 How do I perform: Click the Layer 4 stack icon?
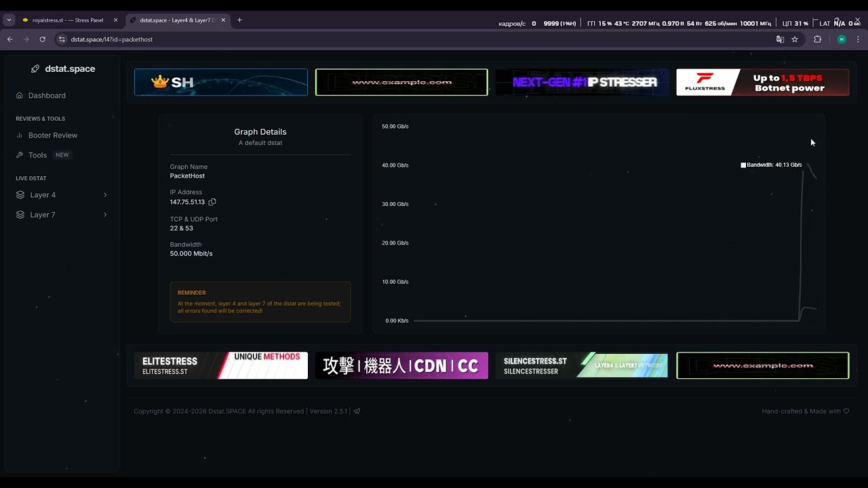(20, 195)
